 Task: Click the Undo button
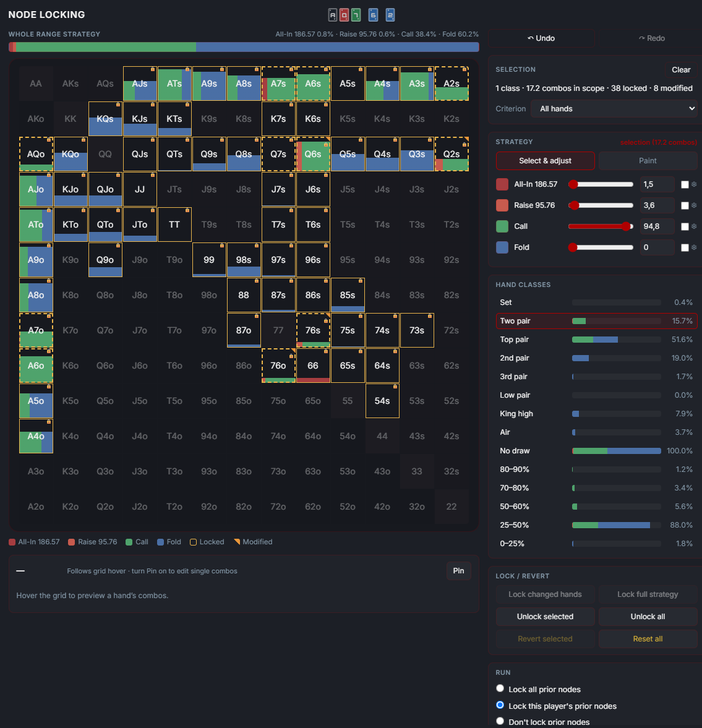point(541,38)
